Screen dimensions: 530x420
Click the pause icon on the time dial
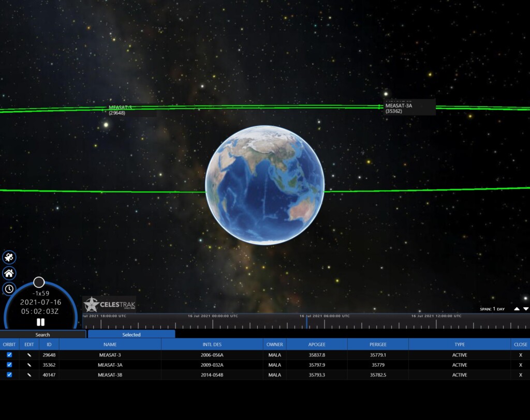pyautogui.click(x=40, y=322)
